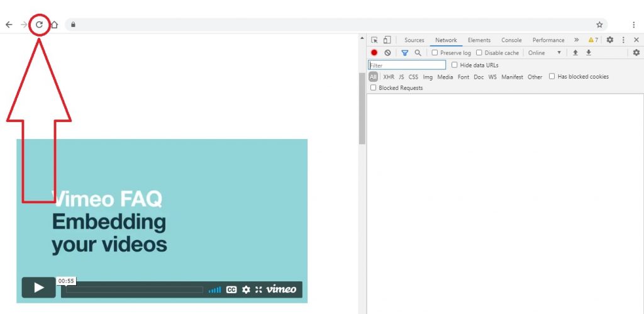Filter requests by Img
The image size is (644, 314).
[x=428, y=77]
